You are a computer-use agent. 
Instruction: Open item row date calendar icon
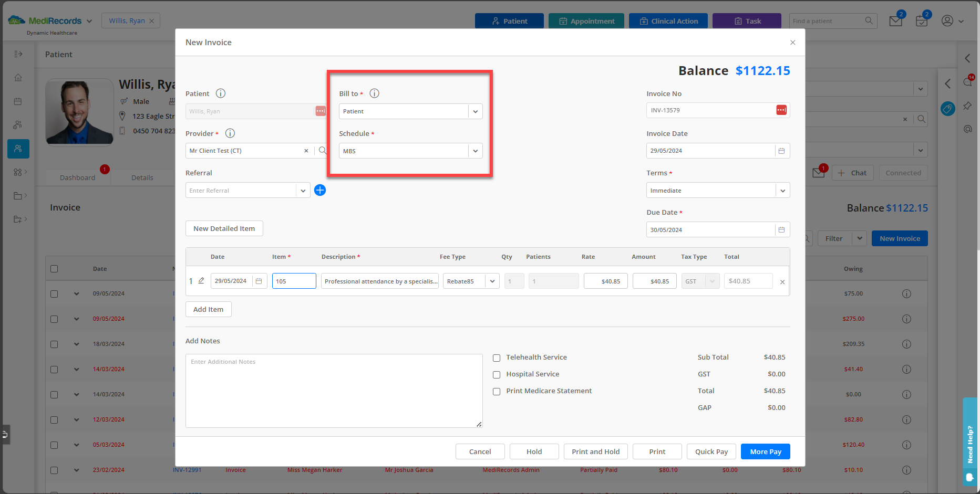click(x=259, y=281)
